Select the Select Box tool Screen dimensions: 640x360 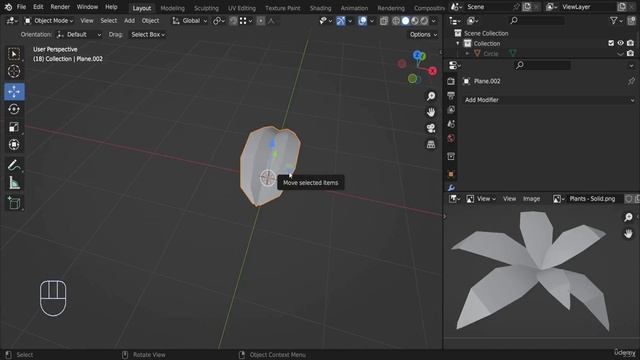pyautogui.click(x=14, y=54)
